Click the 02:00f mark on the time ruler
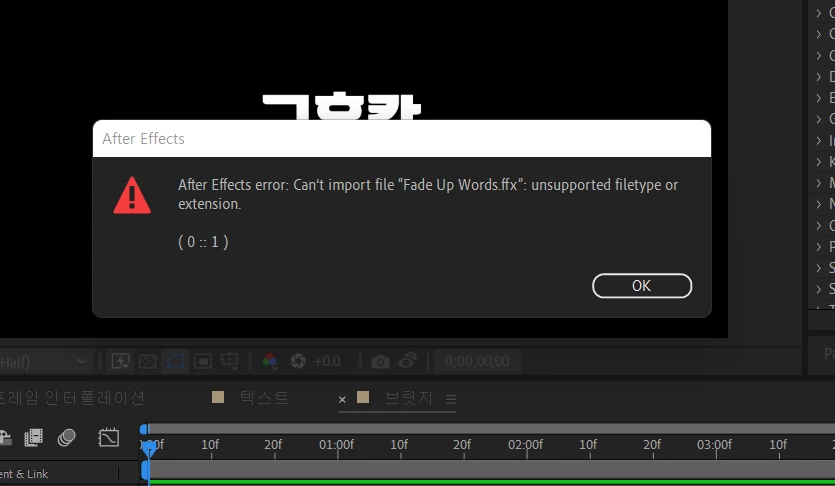 526,444
